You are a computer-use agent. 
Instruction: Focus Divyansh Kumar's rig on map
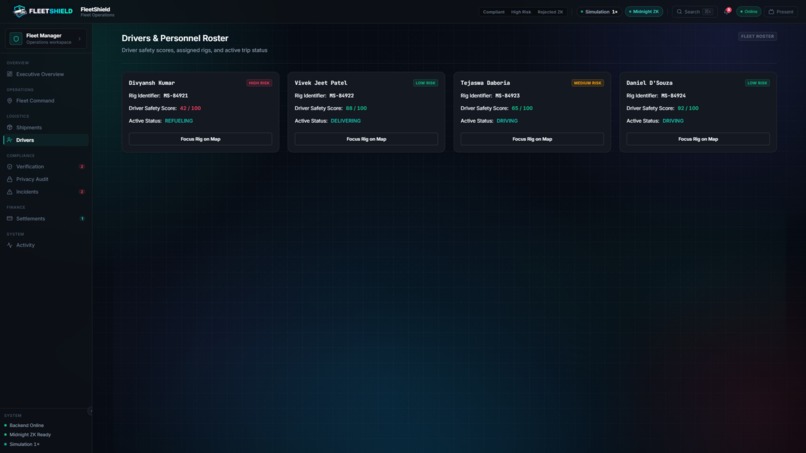pyautogui.click(x=200, y=139)
